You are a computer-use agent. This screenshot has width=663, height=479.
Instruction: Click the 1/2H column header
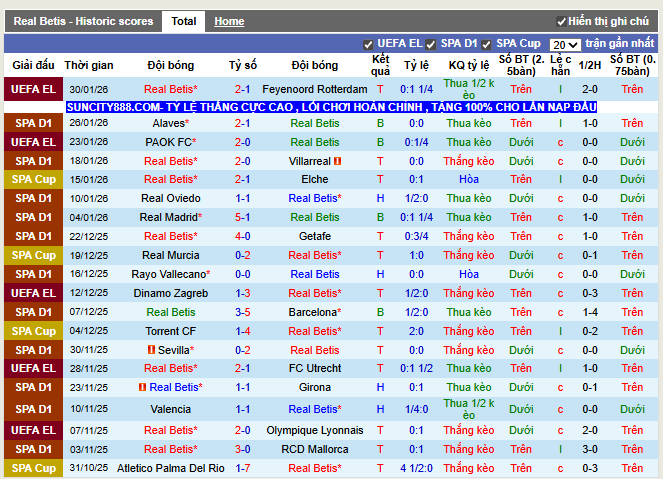[x=589, y=65]
